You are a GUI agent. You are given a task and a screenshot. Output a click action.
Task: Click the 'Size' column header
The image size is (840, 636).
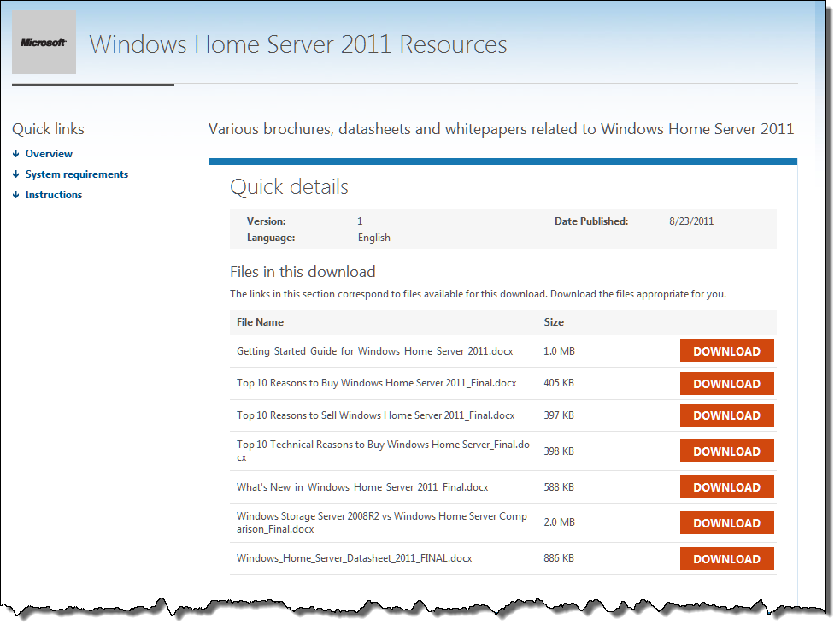pyautogui.click(x=554, y=322)
